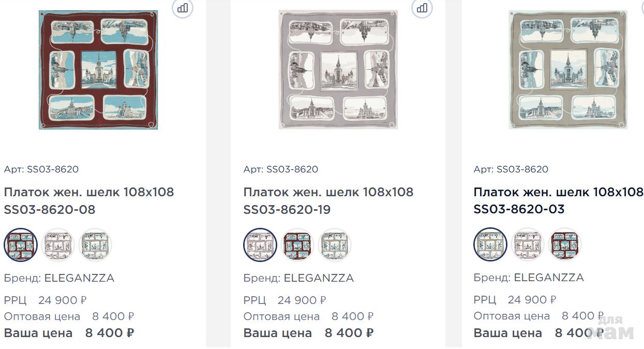This screenshot has height=349, width=644.
Task: Select burgundy swatch on SS03-8620-08 card
Action: coord(21,245)
